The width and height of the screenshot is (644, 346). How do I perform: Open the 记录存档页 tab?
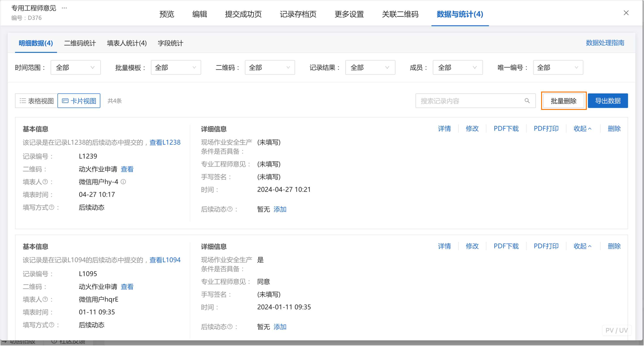tap(298, 14)
